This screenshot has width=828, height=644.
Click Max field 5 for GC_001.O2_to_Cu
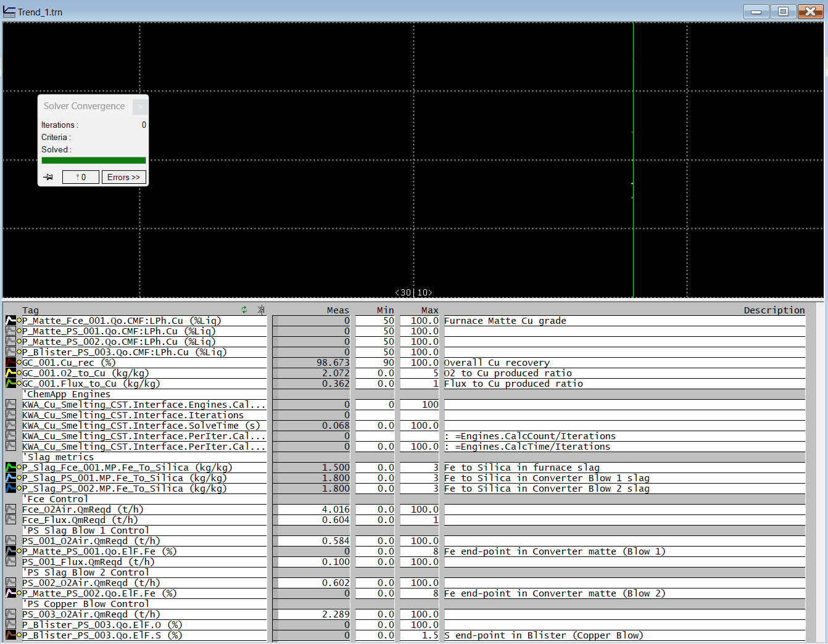(420, 373)
